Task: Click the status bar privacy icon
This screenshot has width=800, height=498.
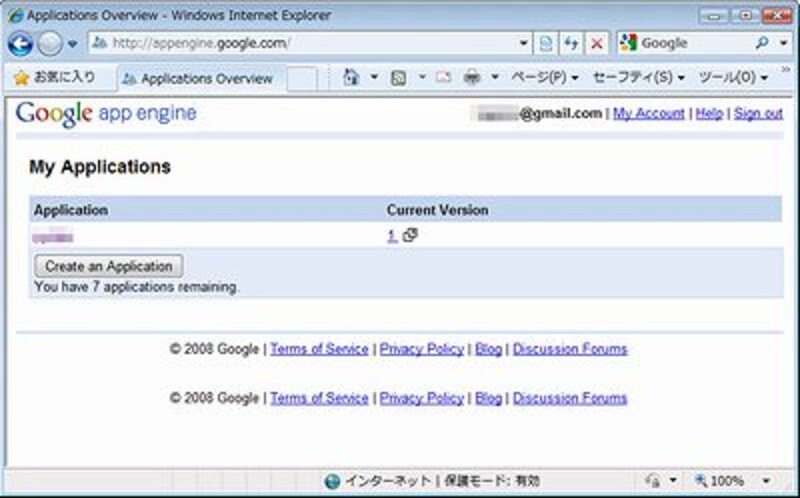Action: pyautogui.click(x=653, y=481)
